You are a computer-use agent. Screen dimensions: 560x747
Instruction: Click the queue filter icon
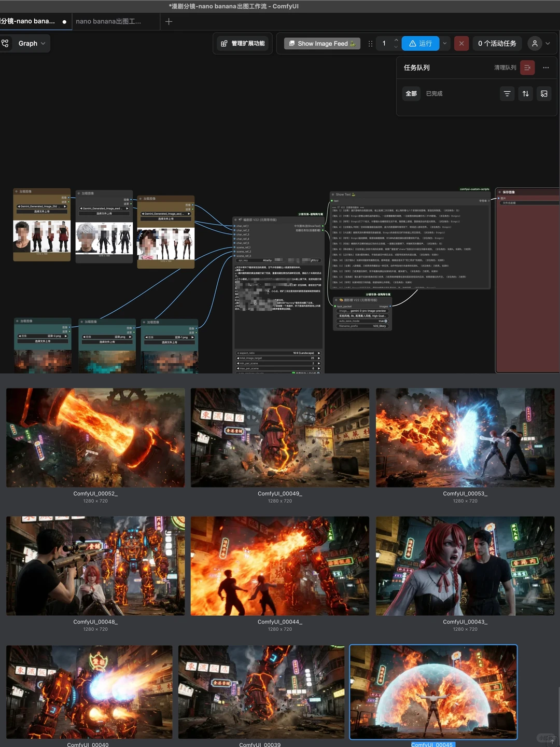(507, 94)
